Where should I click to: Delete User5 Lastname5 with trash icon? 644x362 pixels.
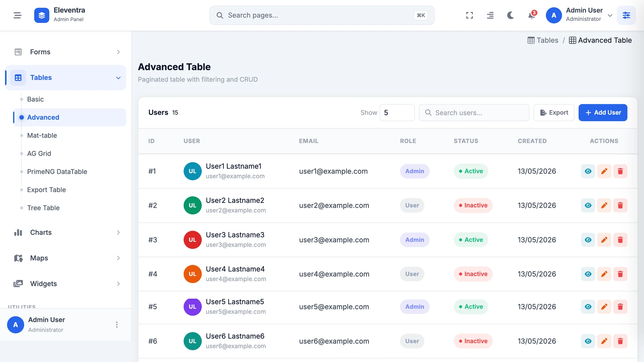point(620,307)
